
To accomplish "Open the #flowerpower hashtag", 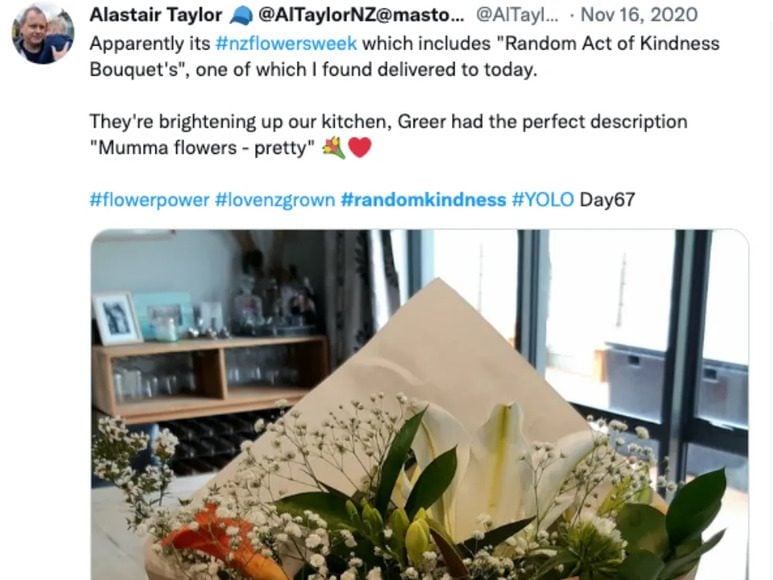I will click(149, 200).
